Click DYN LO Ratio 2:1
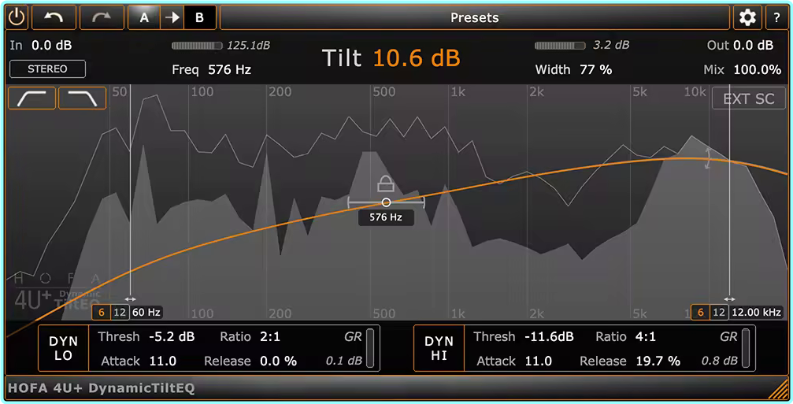Screen dimensions: 793x404 (270, 337)
